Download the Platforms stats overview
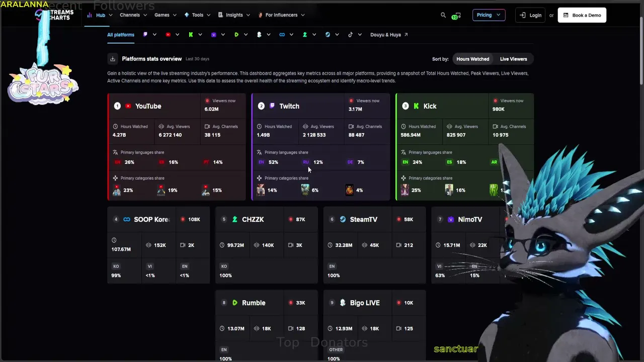This screenshot has width=644, height=362. click(x=113, y=59)
